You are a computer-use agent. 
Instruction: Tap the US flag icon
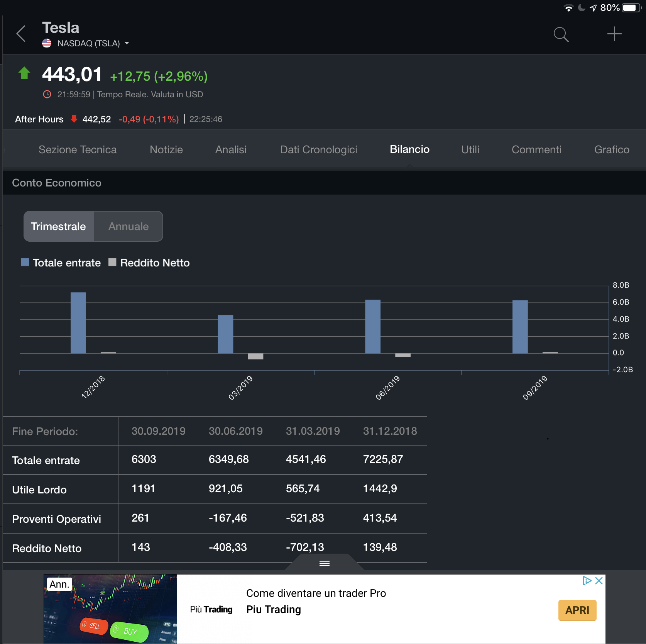pyautogui.click(x=47, y=43)
